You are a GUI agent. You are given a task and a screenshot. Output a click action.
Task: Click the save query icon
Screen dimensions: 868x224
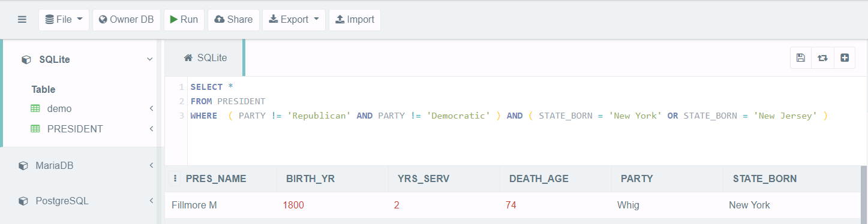click(800, 58)
